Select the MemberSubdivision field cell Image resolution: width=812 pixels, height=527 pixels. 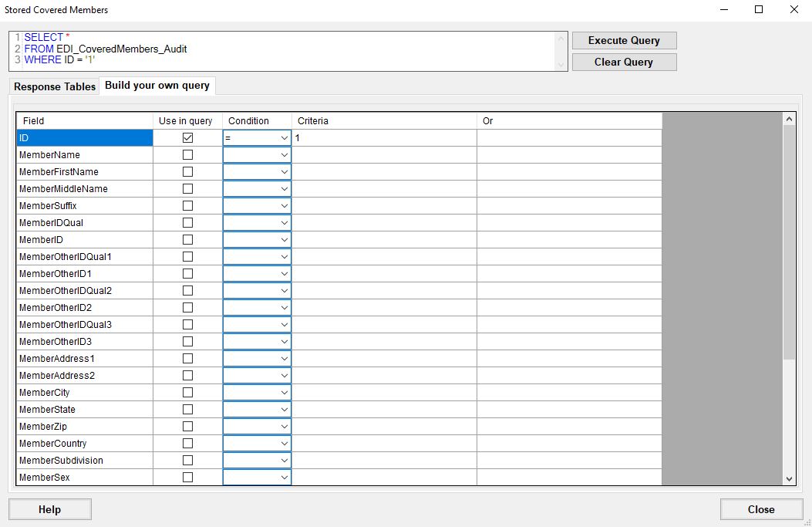point(85,461)
